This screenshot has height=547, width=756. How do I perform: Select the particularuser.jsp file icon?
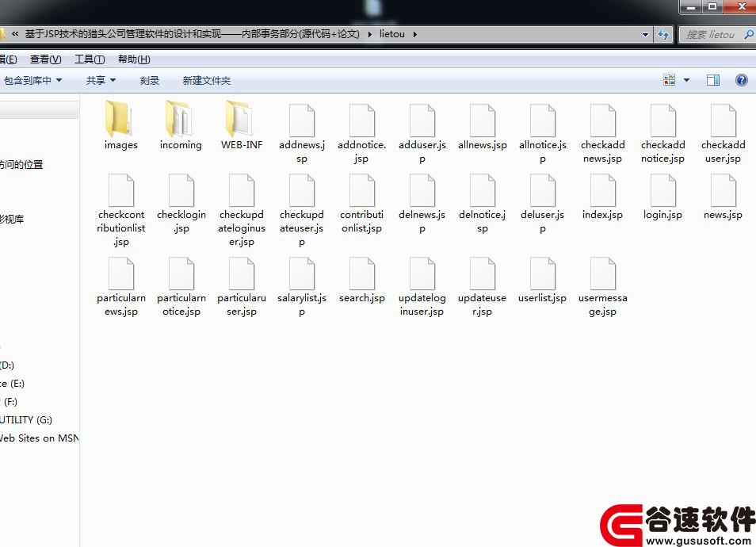point(242,273)
